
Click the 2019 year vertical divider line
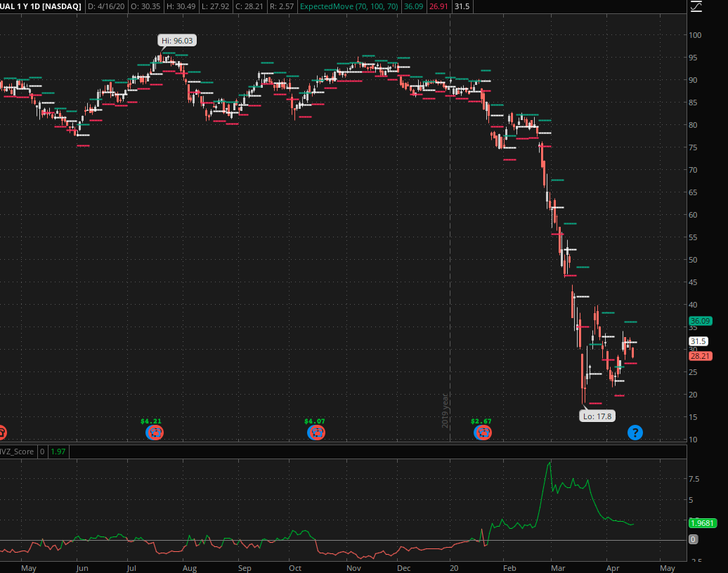[450, 211]
